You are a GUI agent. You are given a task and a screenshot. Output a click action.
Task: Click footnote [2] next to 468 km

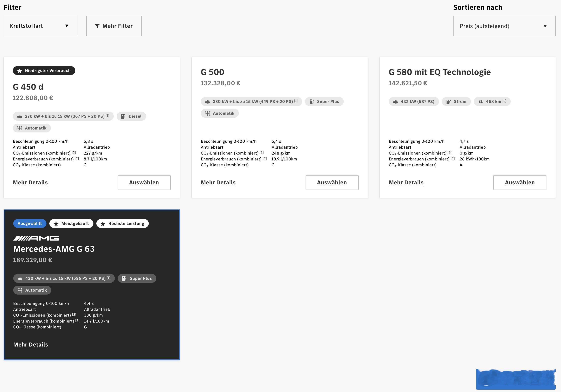click(504, 101)
